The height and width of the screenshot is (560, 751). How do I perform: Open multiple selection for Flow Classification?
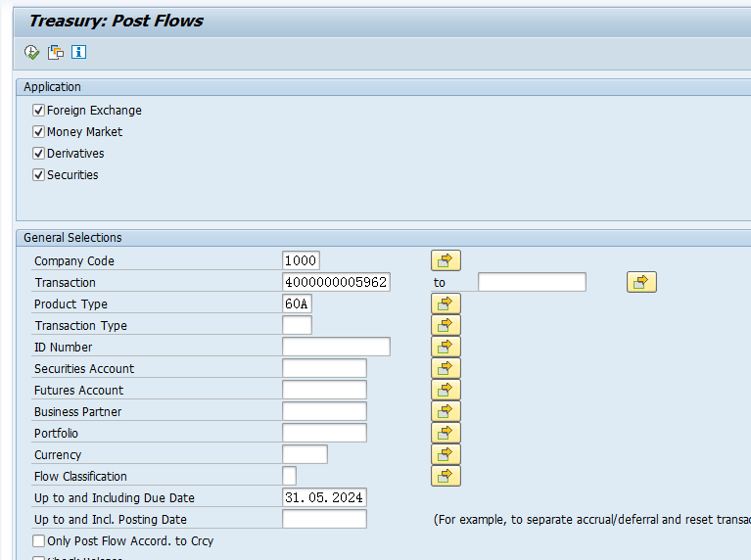click(x=446, y=476)
